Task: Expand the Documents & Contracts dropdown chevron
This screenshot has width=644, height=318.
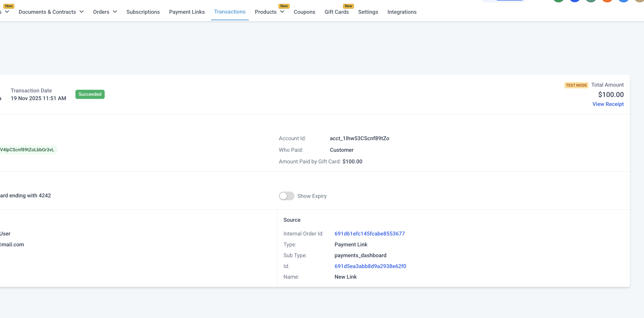Action: click(x=81, y=12)
